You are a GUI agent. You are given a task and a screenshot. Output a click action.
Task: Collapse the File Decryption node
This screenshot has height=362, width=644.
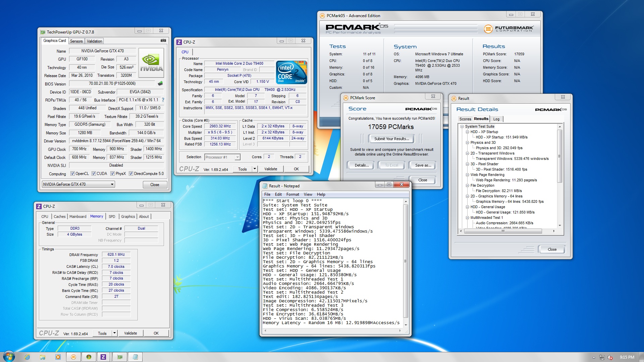coord(468,186)
